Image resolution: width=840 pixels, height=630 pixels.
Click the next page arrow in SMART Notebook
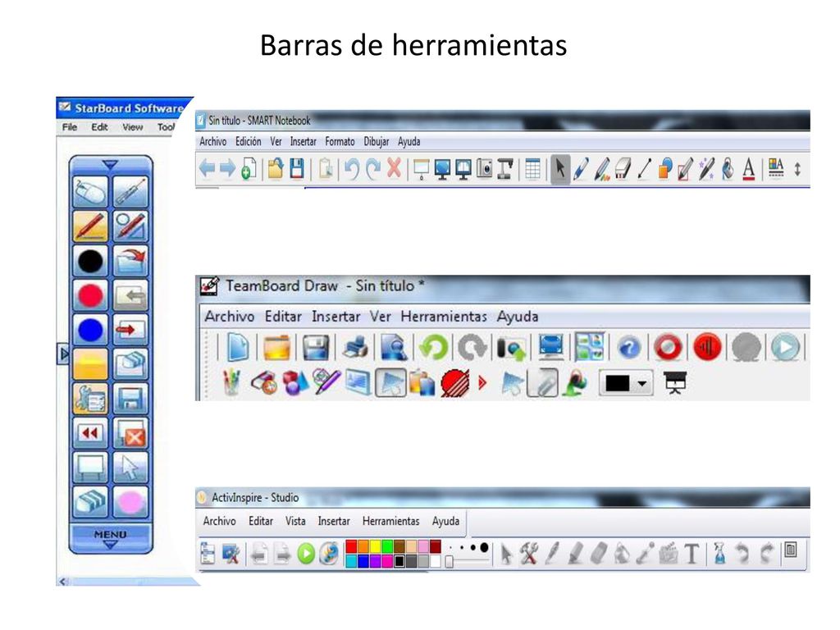click(227, 168)
